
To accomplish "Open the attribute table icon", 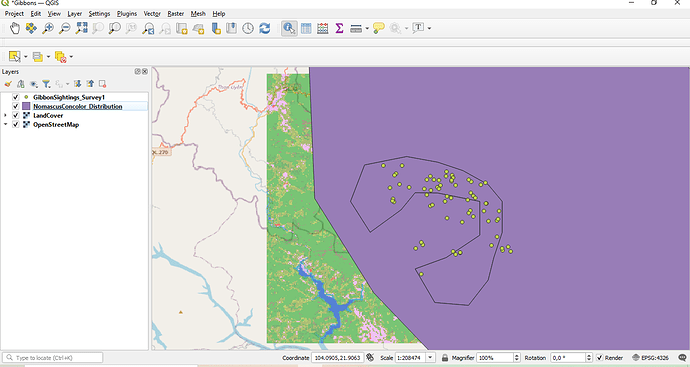I will coord(306,29).
